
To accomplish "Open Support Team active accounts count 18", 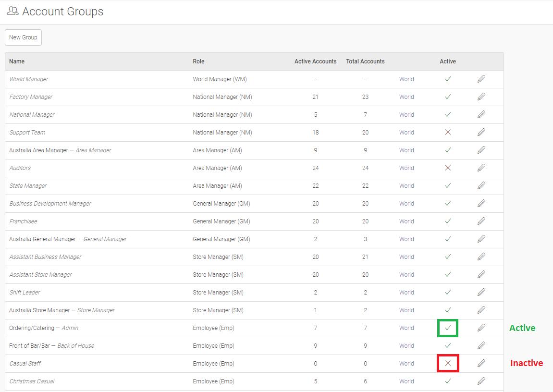I will pyautogui.click(x=315, y=133).
